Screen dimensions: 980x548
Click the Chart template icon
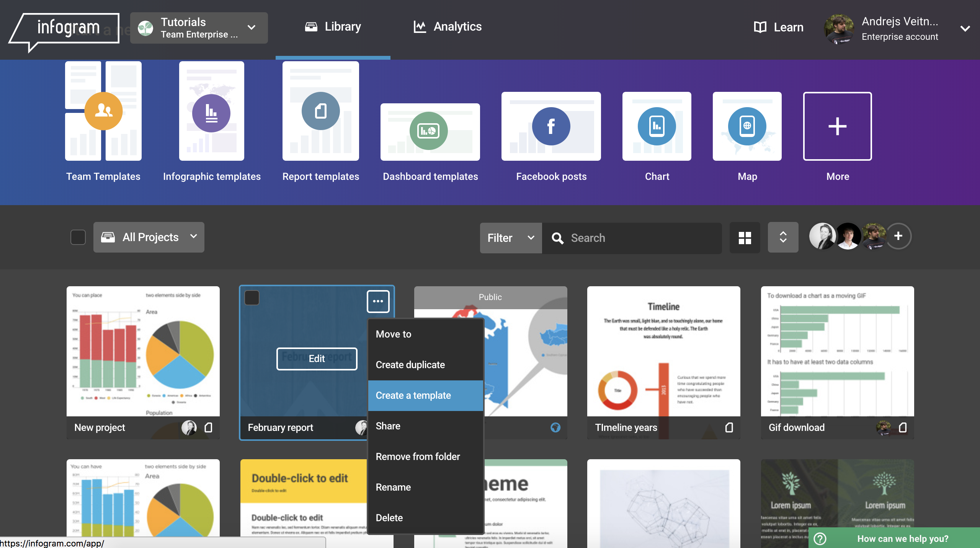click(656, 126)
